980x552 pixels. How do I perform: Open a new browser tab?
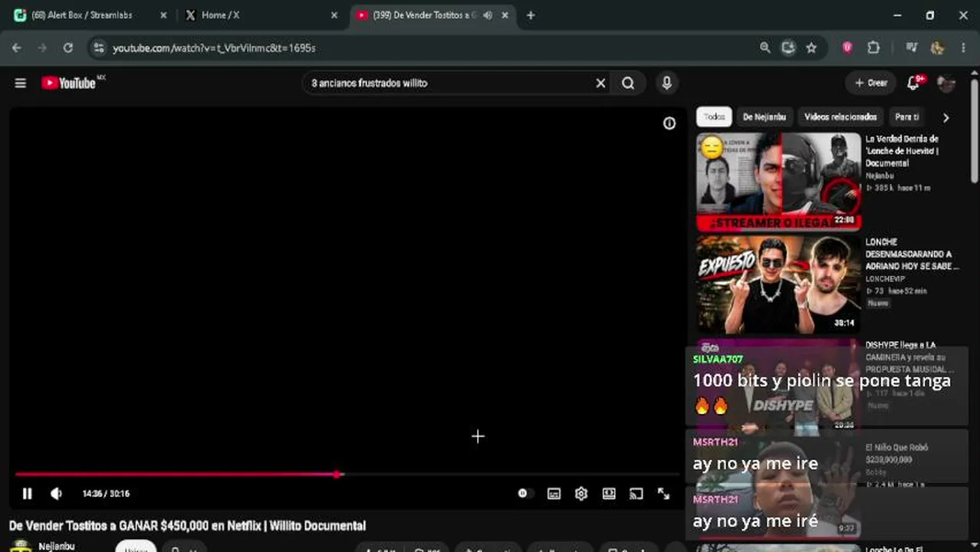tap(531, 15)
